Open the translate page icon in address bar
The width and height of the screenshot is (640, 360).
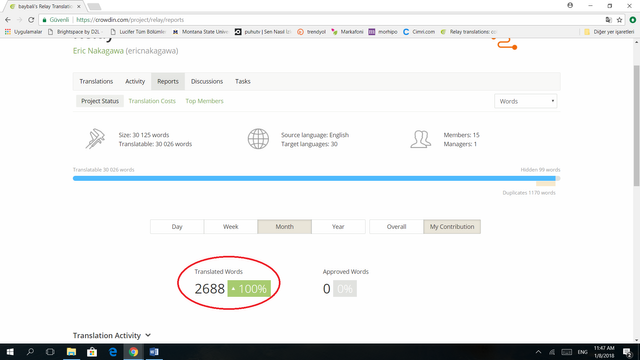pos(609,20)
